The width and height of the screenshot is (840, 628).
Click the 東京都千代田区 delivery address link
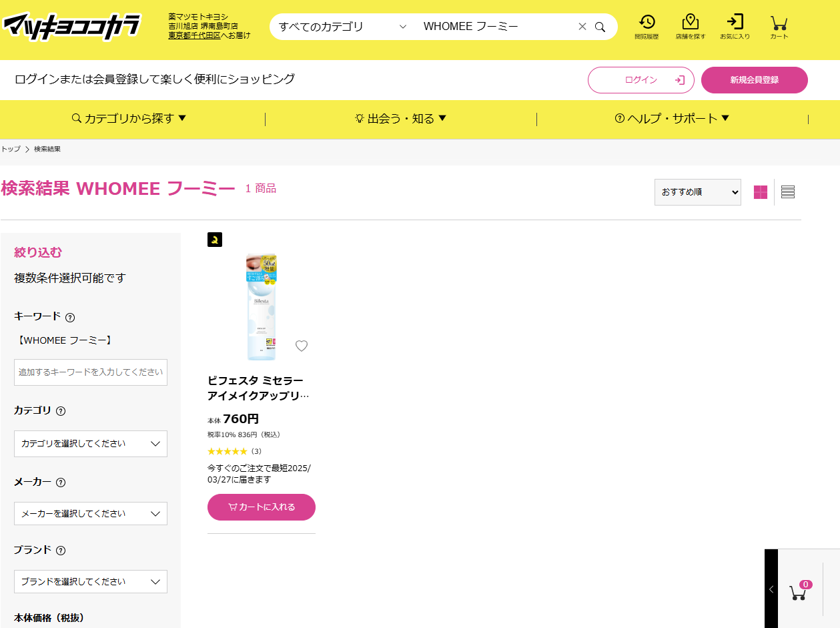tap(195, 35)
